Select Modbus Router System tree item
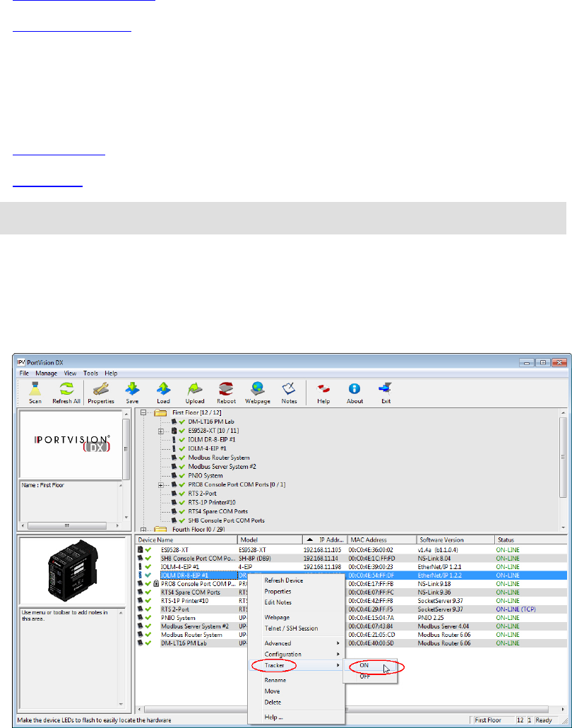Viewport: 572px width, 728px height. point(219,458)
